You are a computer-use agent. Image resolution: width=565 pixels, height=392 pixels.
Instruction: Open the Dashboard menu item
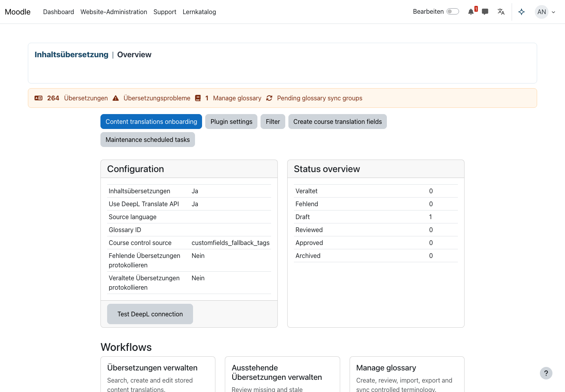[x=58, y=12]
